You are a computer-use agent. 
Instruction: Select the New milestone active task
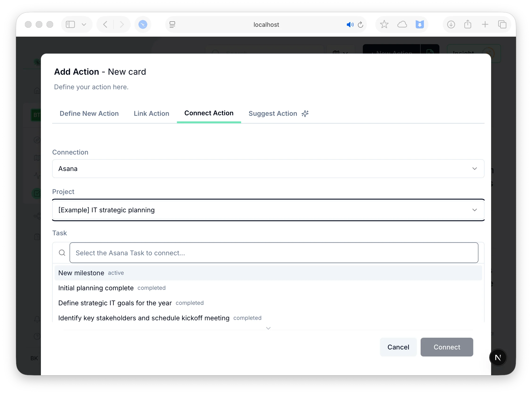tap(268, 273)
